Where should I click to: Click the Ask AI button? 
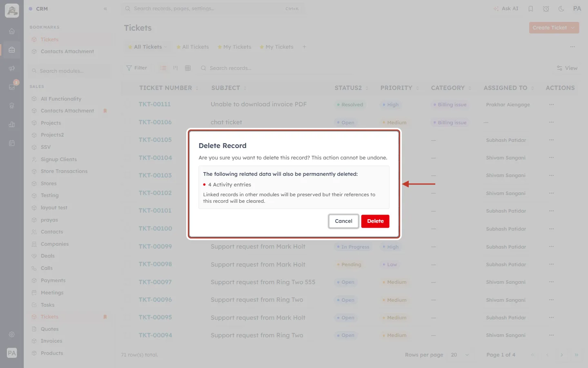tap(506, 9)
